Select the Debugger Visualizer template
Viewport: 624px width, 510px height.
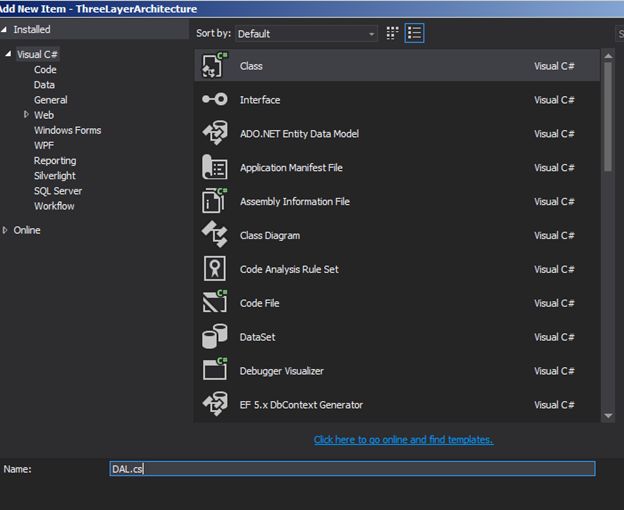[282, 371]
